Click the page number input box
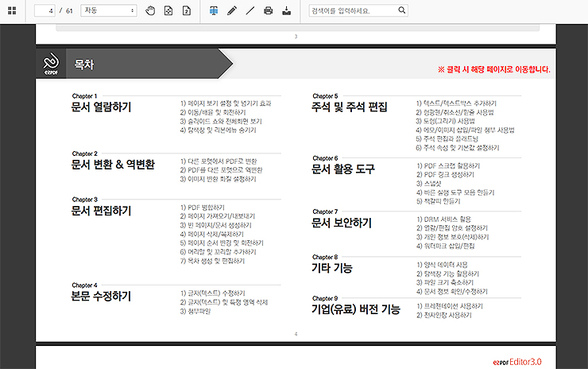 [x=44, y=10]
